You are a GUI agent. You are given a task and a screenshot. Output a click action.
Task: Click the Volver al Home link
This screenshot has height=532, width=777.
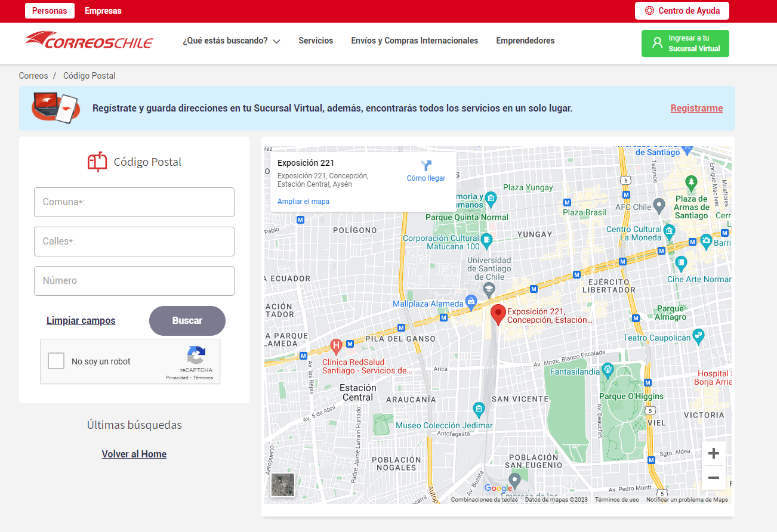point(134,454)
